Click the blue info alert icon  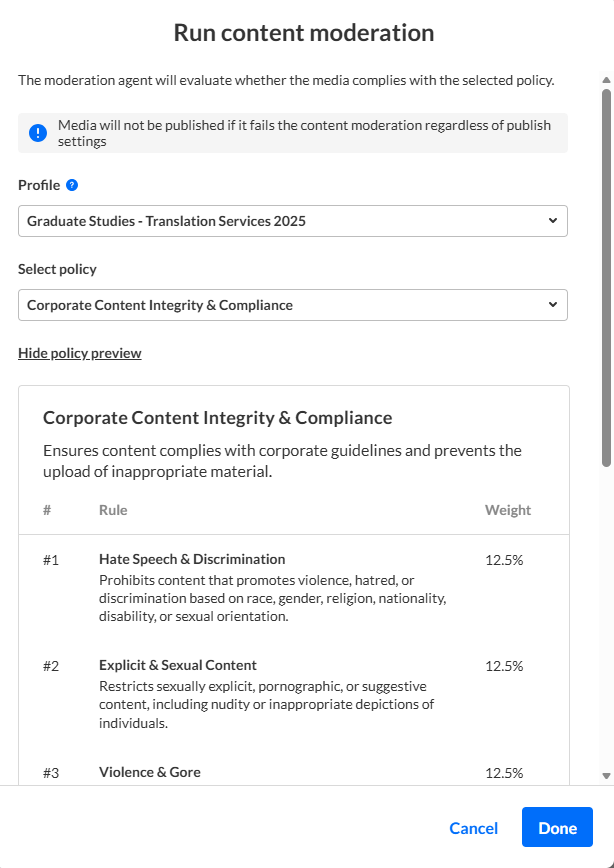(38, 133)
